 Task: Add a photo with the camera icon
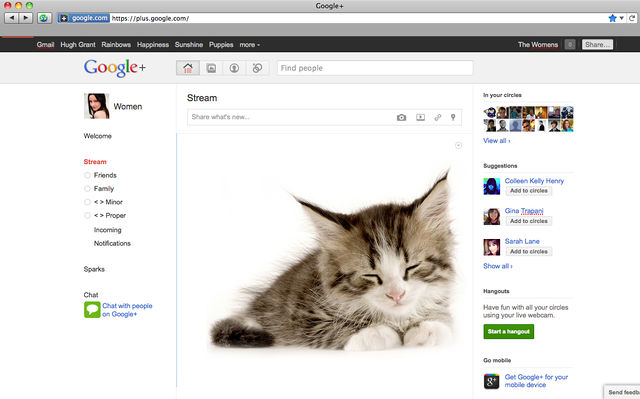pyautogui.click(x=401, y=117)
